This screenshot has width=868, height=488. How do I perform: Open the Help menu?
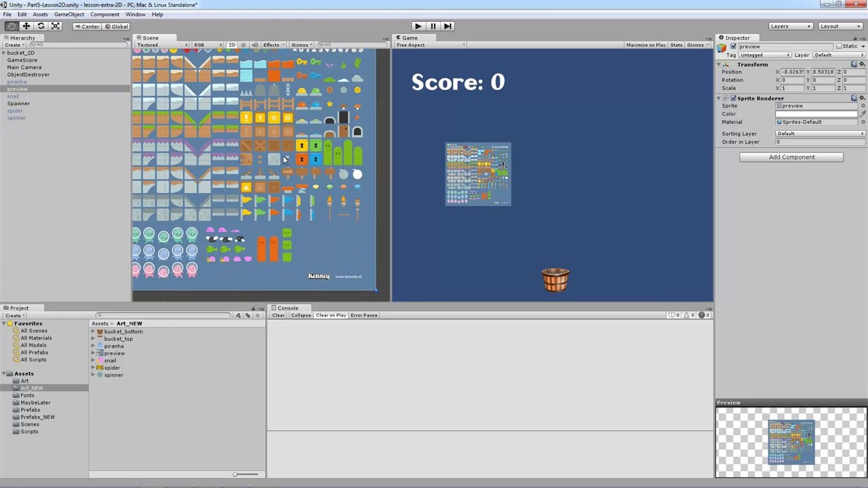(157, 14)
